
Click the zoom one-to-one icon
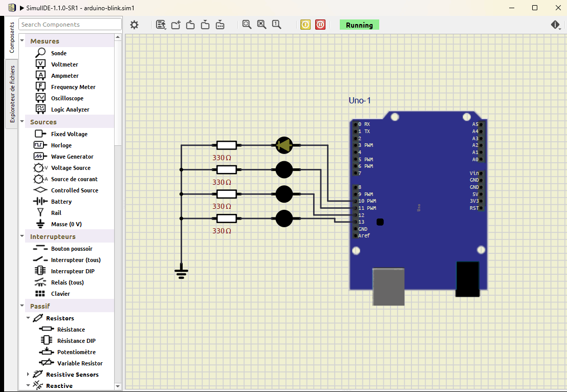click(x=277, y=25)
